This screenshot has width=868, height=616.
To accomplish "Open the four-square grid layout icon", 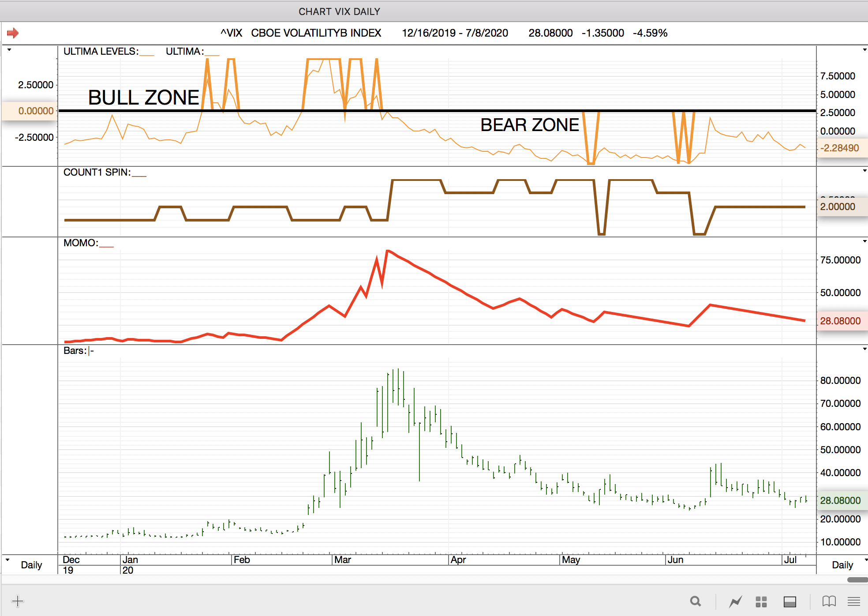I will point(761,601).
